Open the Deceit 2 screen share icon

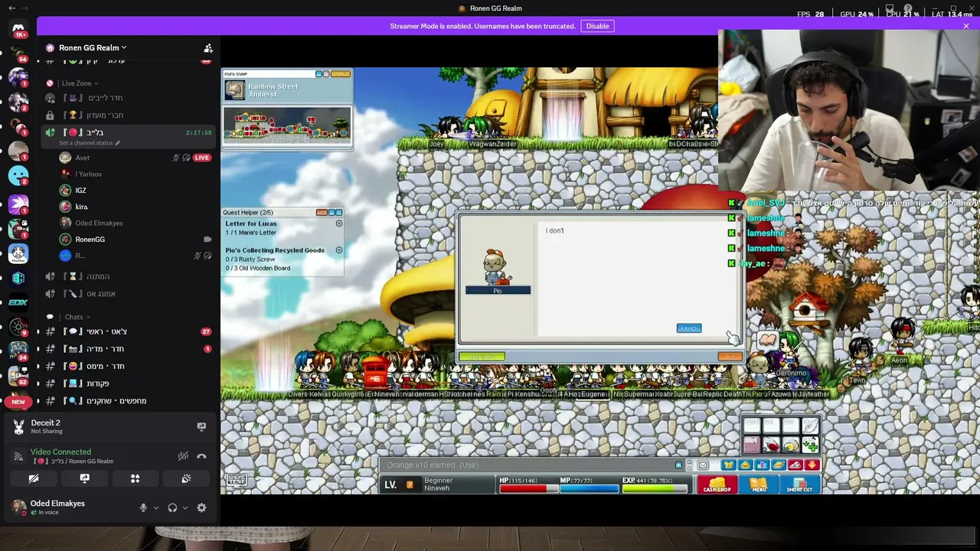tap(201, 426)
